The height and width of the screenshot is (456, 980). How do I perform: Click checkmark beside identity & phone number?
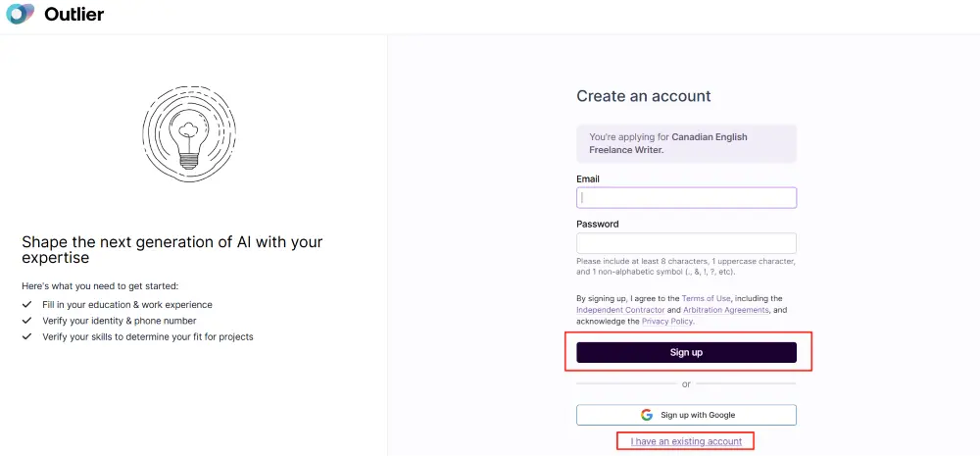click(x=26, y=321)
